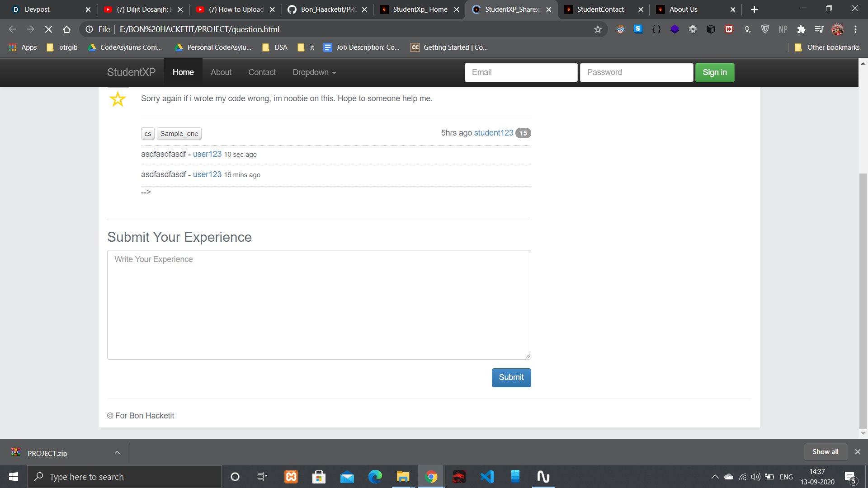Image resolution: width=868 pixels, height=488 pixels.
Task: Expand the Dropdown navbar menu
Action: click(314, 72)
